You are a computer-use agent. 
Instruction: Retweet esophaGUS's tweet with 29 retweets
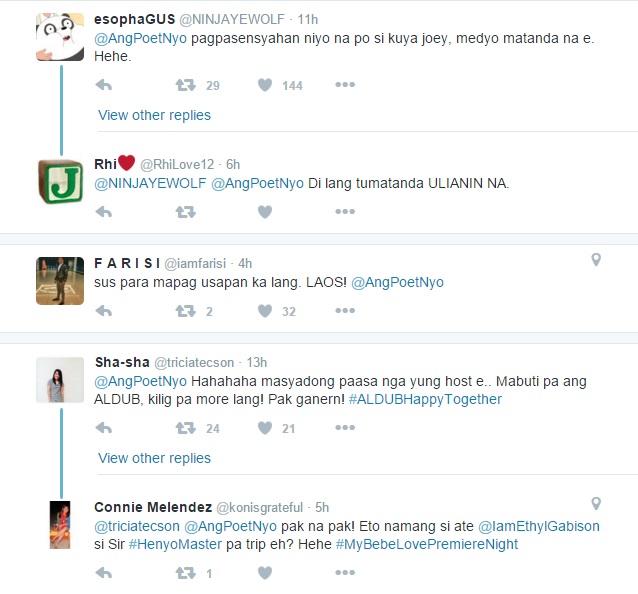[186, 85]
